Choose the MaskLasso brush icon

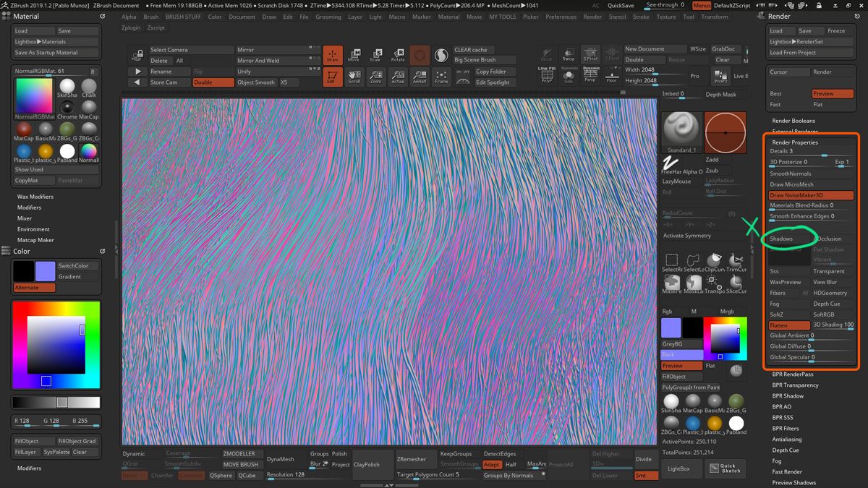click(x=693, y=284)
